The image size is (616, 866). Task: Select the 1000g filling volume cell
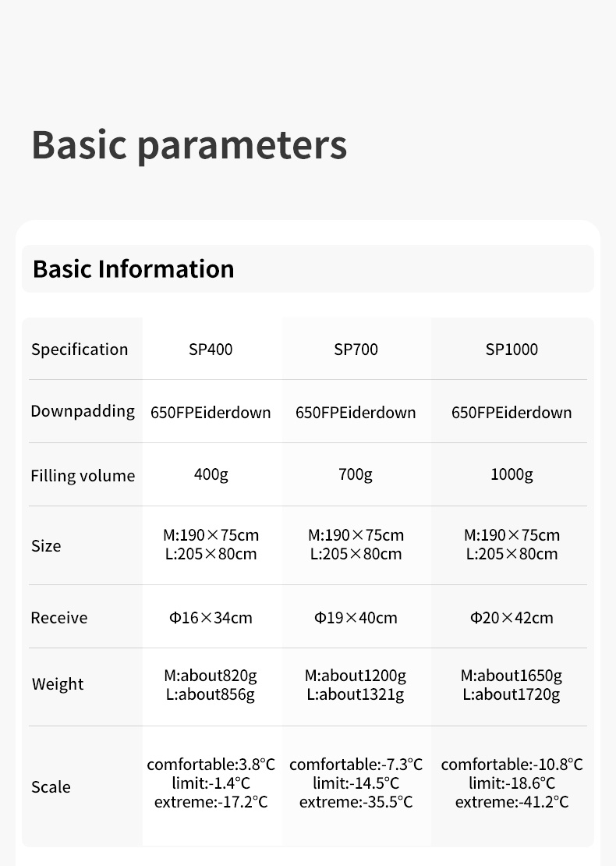pyautogui.click(x=512, y=474)
